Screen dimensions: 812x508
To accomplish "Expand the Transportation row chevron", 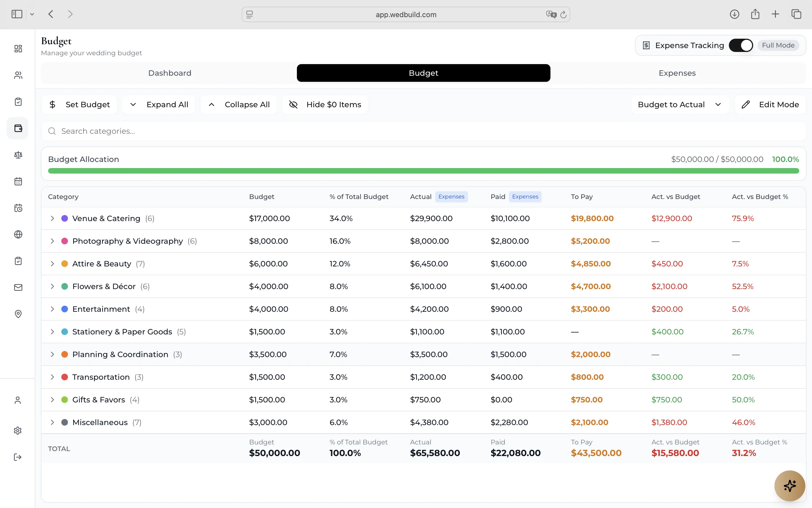I will tap(52, 377).
